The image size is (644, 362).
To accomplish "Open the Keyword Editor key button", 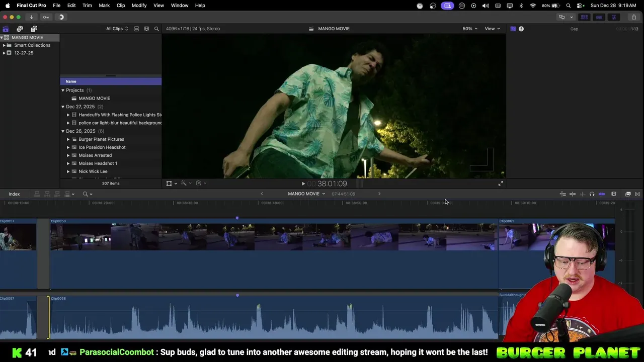I will [x=46, y=17].
